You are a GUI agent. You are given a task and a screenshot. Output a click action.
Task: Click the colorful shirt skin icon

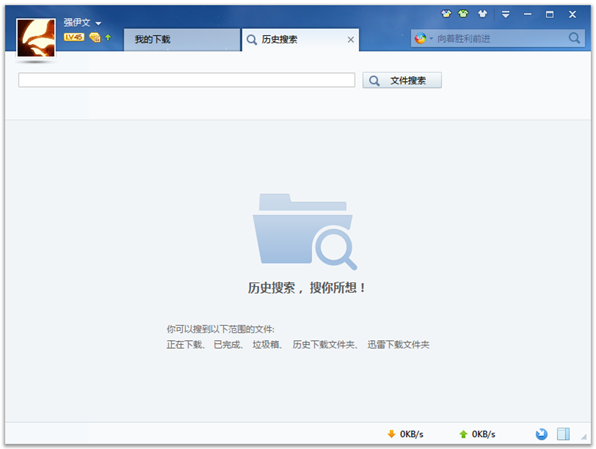[x=446, y=14]
